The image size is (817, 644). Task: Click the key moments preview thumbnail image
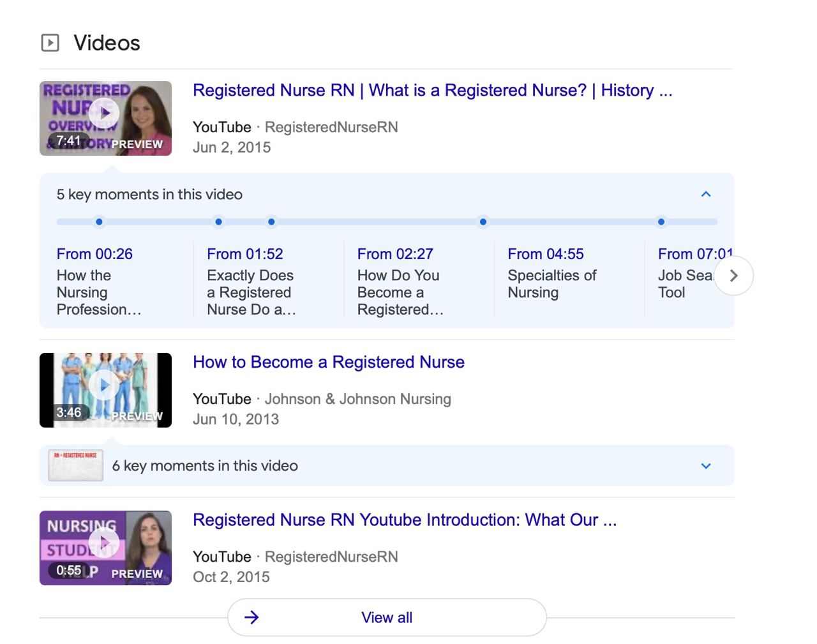(76, 465)
